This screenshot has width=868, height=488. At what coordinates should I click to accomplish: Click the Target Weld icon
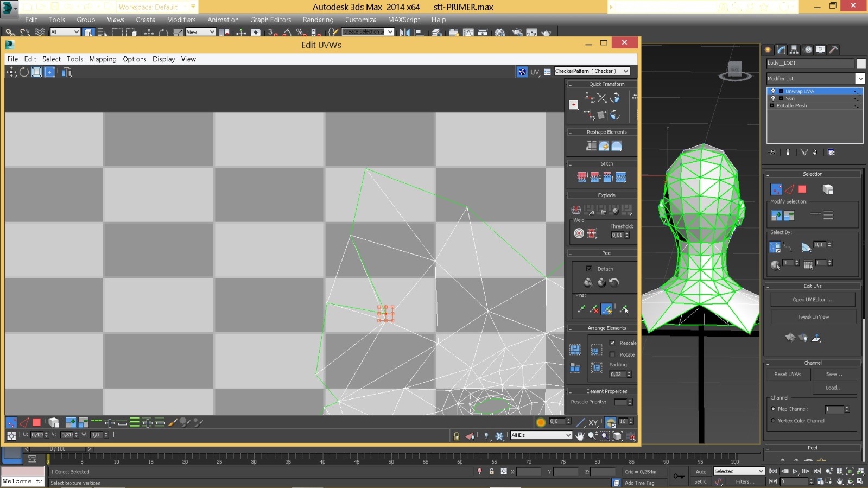(579, 233)
